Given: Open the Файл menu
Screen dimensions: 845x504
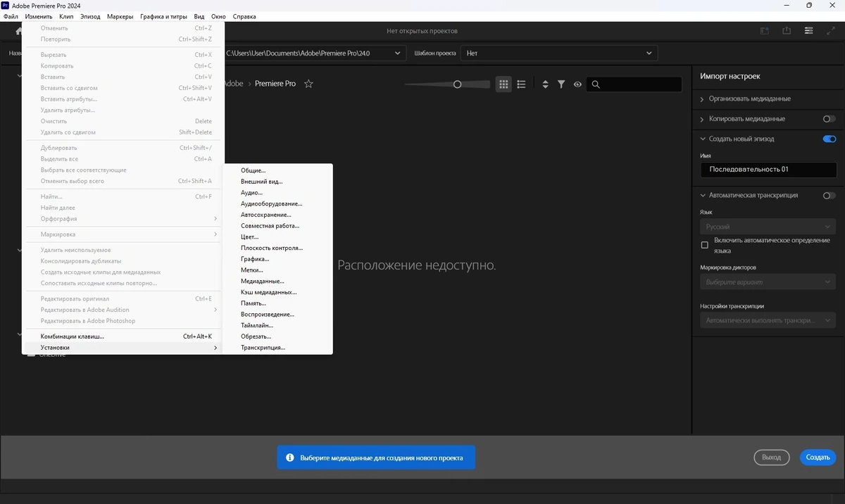Looking at the screenshot, I should pyautogui.click(x=11, y=16).
